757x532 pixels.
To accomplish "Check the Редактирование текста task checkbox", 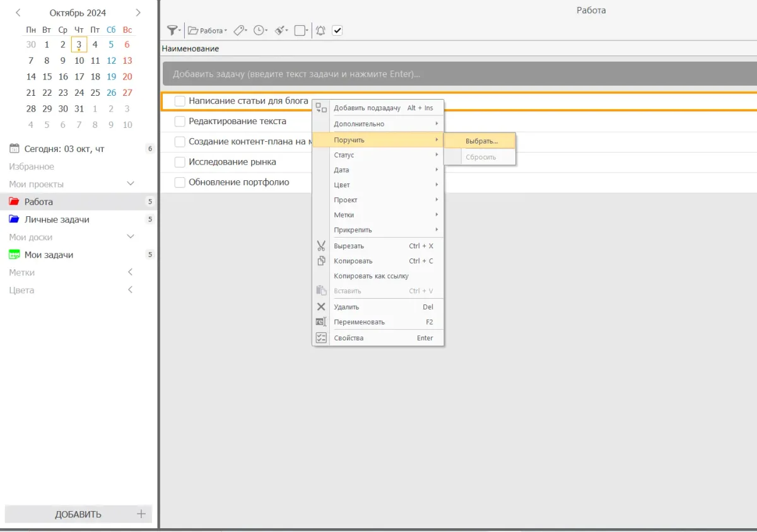I will tap(180, 121).
